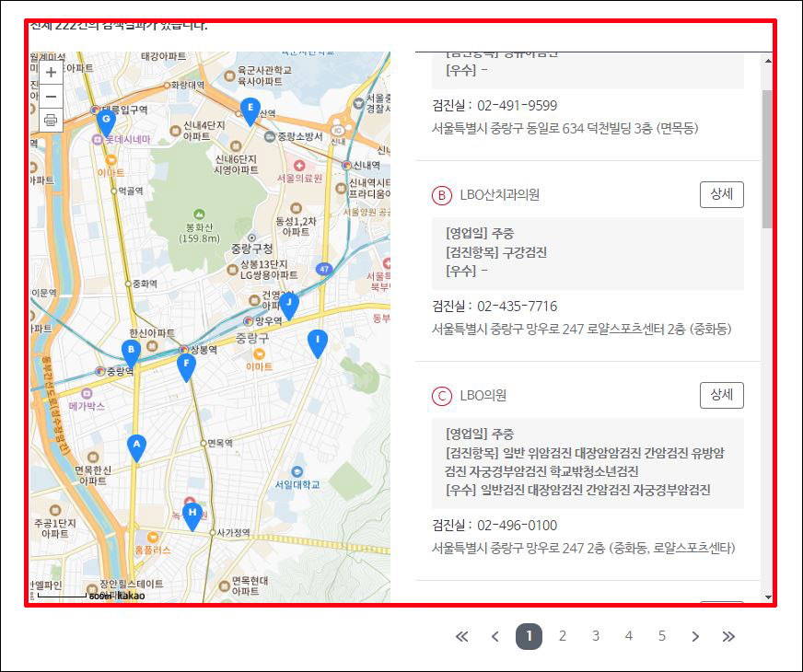Click address 동일로 634 덕천빌딩 3층
Image resolution: width=803 pixels, height=672 pixels.
[565, 128]
